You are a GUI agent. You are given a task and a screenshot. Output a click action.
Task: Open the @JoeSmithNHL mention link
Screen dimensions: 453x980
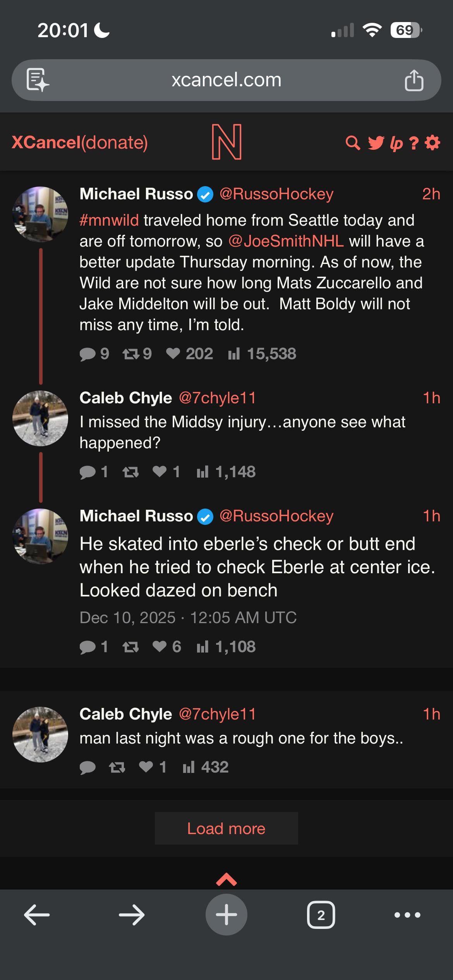[x=286, y=241]
